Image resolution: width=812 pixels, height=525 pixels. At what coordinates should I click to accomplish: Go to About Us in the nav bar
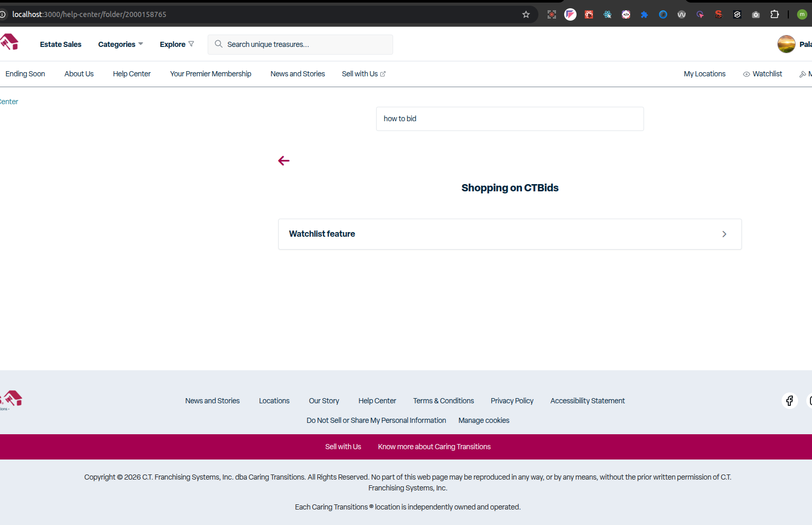click(79, 74)
